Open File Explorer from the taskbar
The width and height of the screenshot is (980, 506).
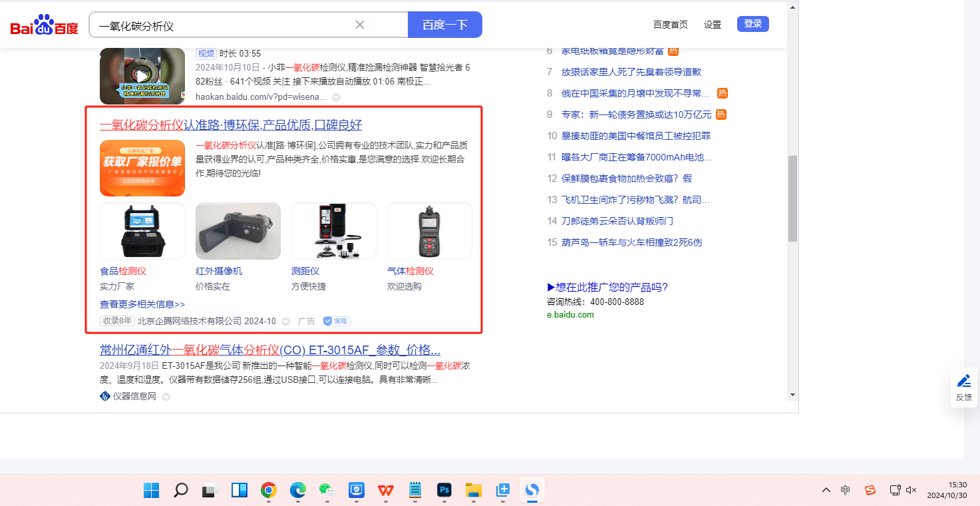pyautogui.click(x=473, y=491)
